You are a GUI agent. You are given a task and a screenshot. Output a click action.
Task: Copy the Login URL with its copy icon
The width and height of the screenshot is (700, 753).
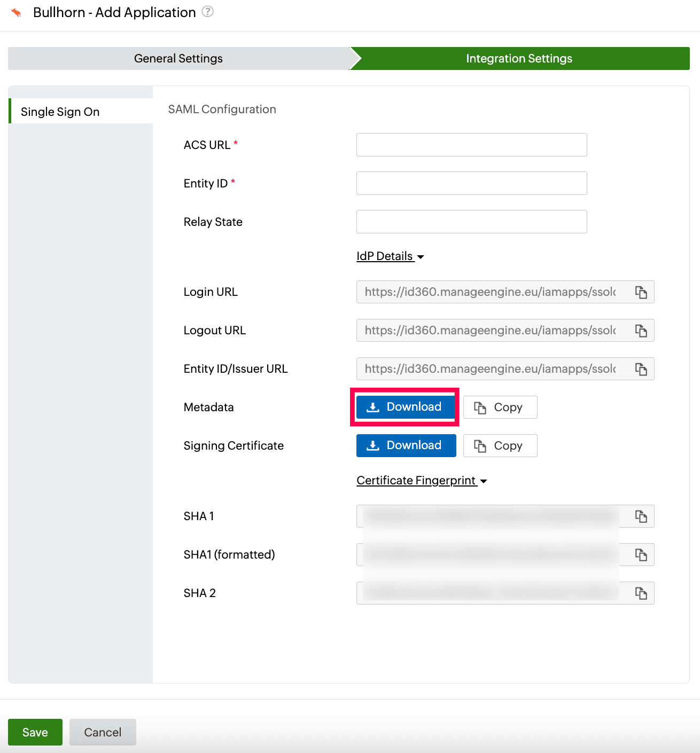641,292
